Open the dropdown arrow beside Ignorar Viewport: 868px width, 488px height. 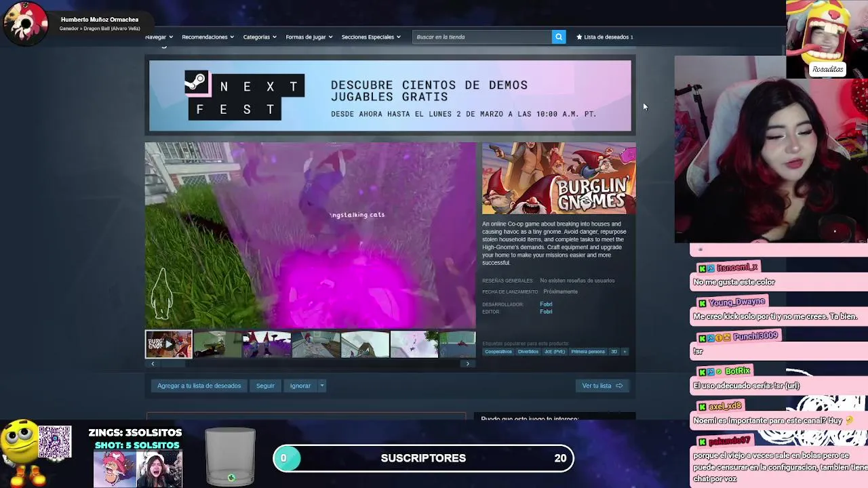(322, 386)
